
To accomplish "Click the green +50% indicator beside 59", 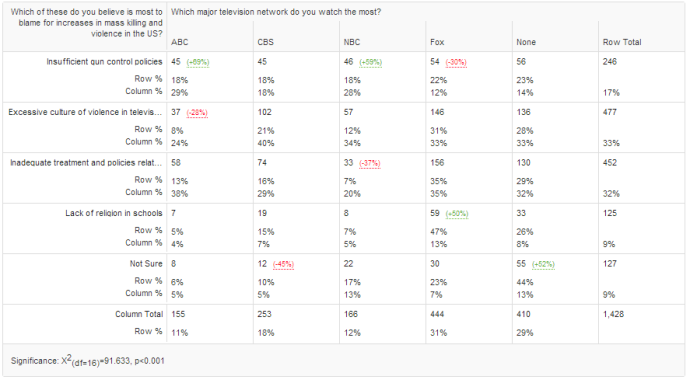I will pyautogui.click(x=457, y=214).
